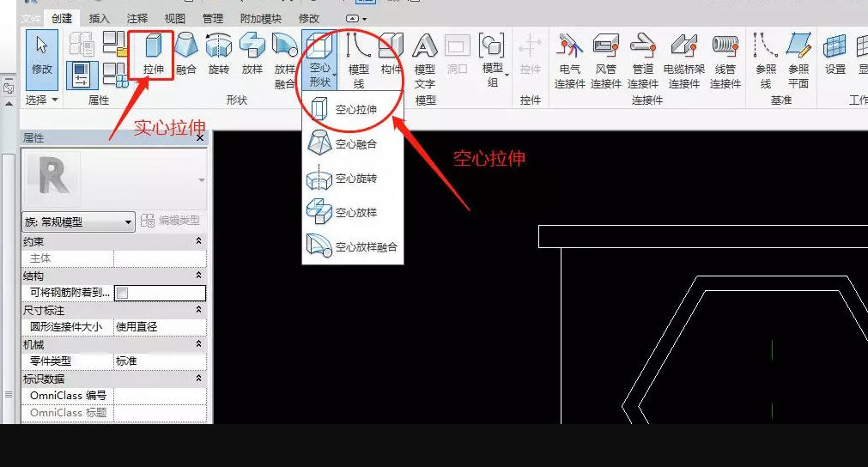This screenshot has height=467, width=868.
Task: Choose 空心拉伸 void extrusion from menu
Action: pyautogui.click(x=353, y=110)
